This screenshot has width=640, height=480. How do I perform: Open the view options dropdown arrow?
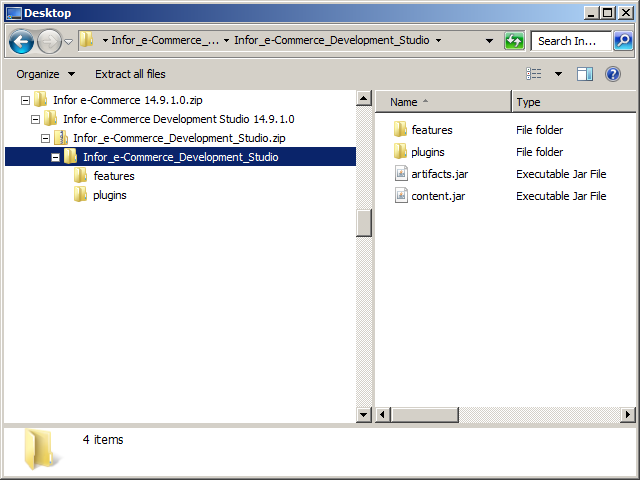[558, 74]
